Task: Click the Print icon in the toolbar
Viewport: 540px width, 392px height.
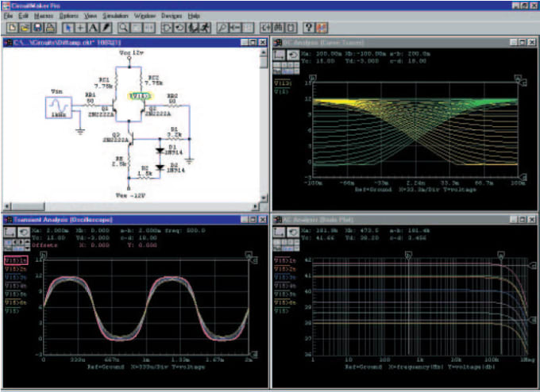Action: [x=50, y=28]
